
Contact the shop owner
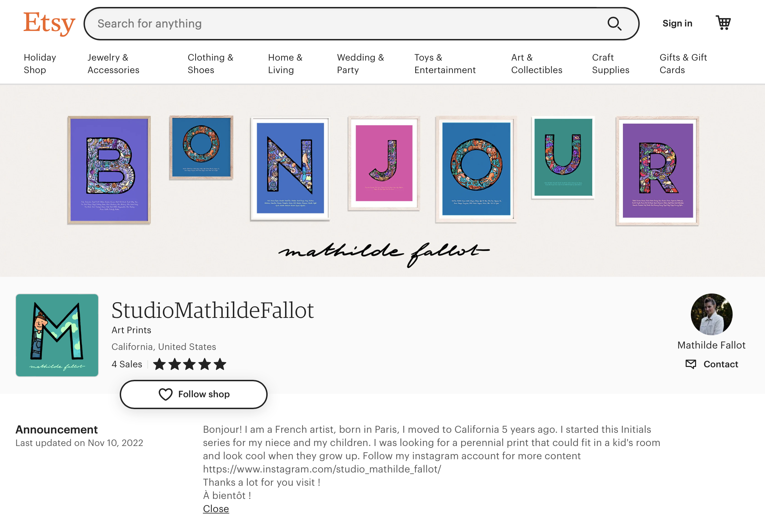[712, 364]
